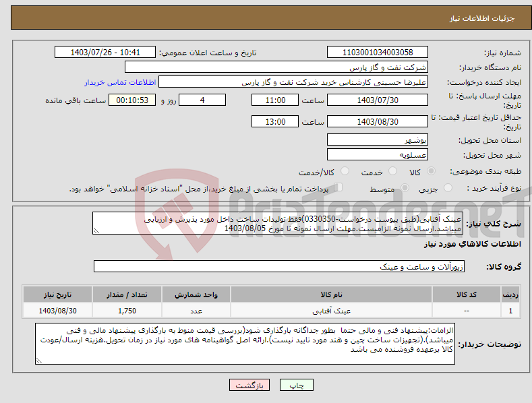Select the متوسط purchase type radio
The image size is (532, 403).
[x=405, y=187]
